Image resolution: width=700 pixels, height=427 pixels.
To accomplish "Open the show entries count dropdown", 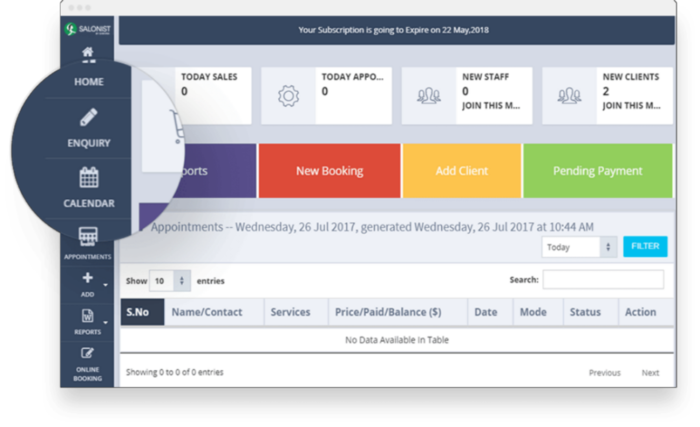I will [169, 282].
